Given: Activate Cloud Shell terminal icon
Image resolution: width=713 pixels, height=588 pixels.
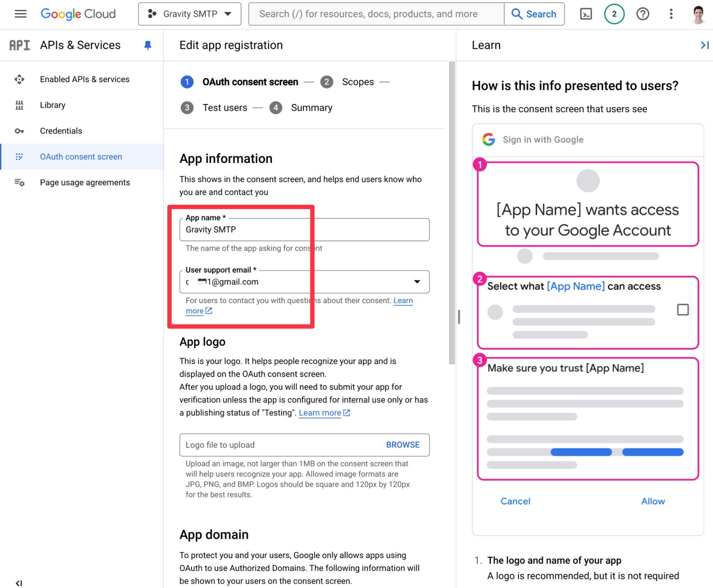Looking at the screenshot, I should coord(586,14).
